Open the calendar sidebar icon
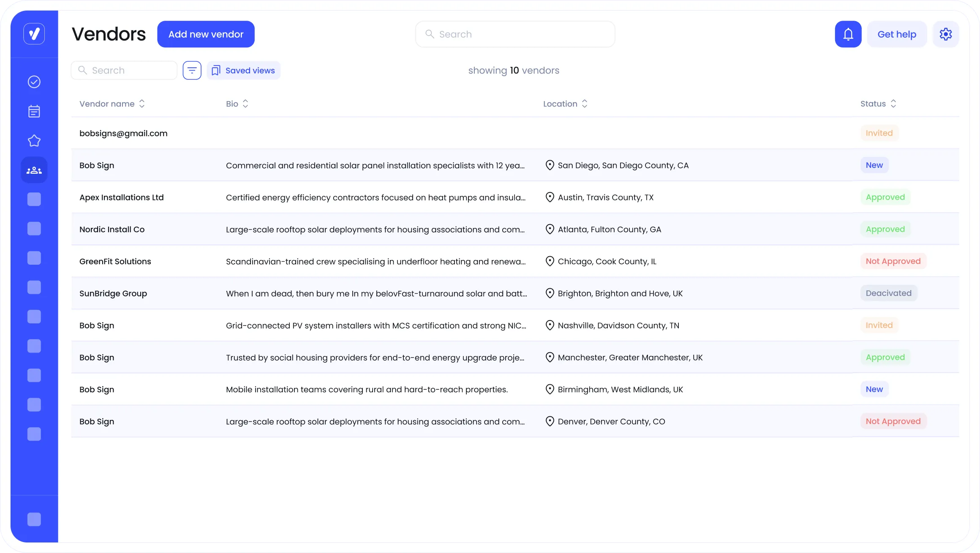 (34, 111)
